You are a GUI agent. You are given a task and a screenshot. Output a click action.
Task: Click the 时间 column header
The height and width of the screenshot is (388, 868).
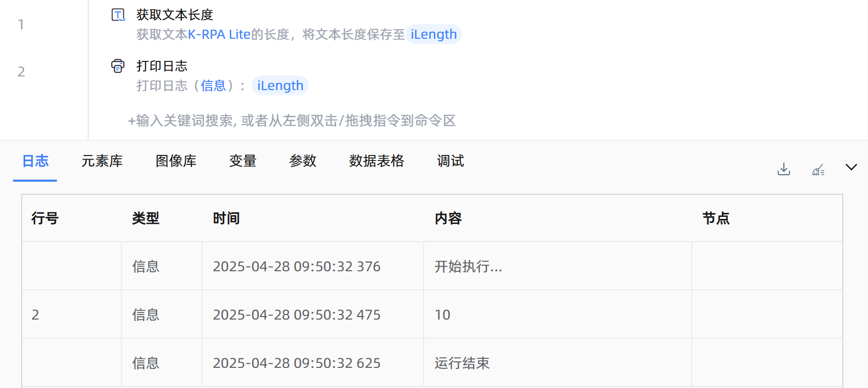[x=226, y=218]
